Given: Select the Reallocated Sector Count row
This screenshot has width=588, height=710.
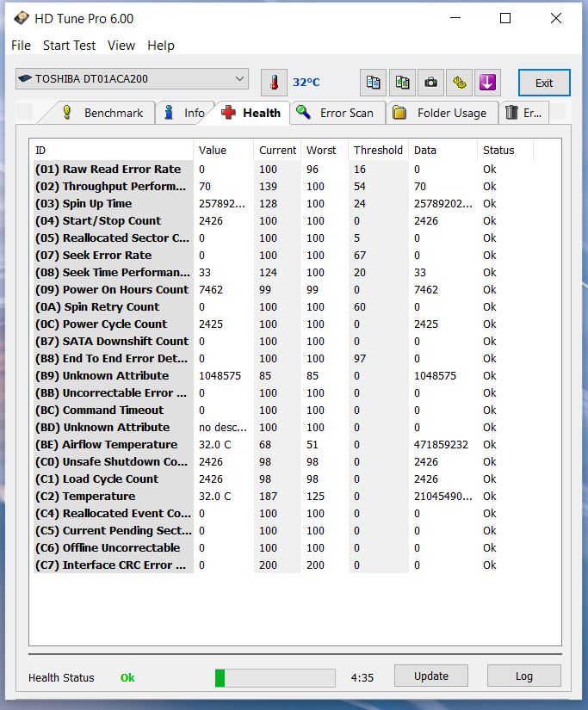Looking at the screenshot, I should click(x=112, y=238).
